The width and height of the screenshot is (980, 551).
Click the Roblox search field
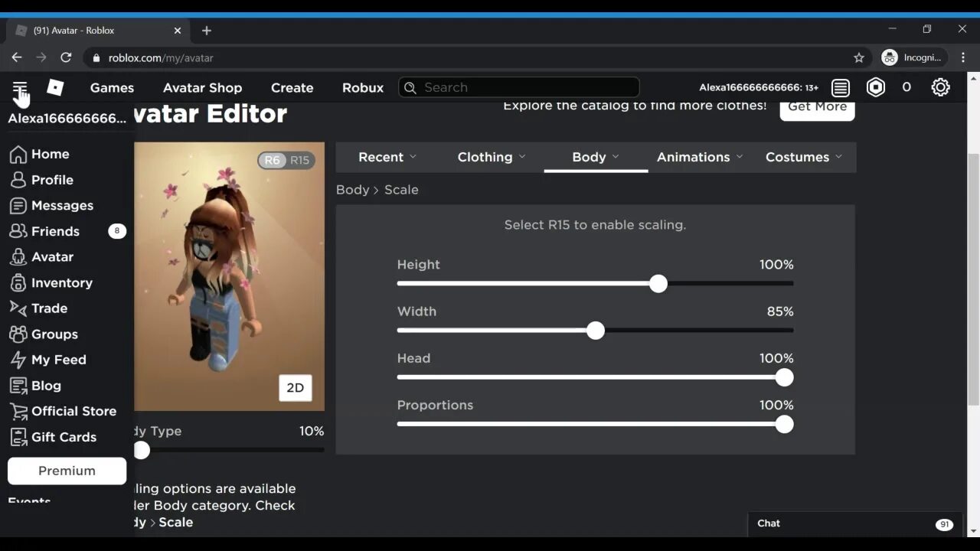518,87
